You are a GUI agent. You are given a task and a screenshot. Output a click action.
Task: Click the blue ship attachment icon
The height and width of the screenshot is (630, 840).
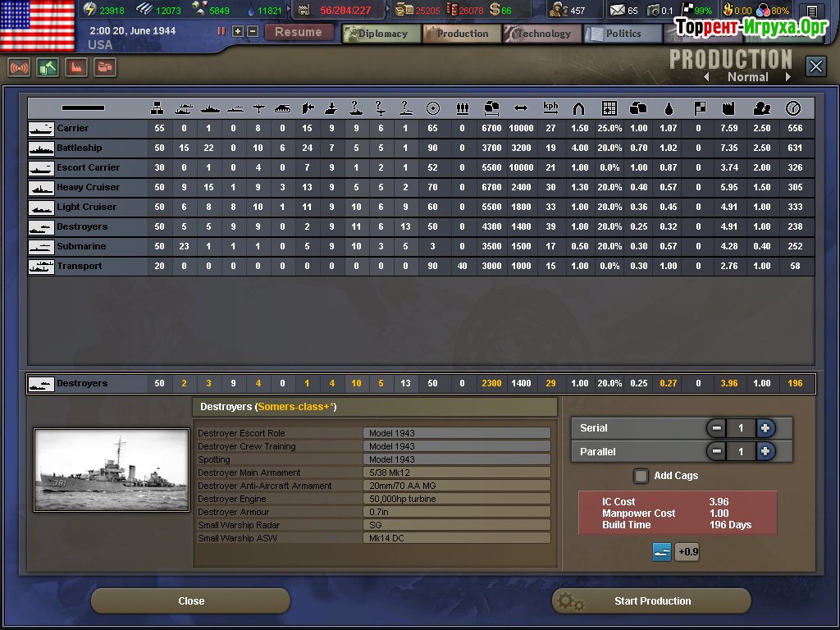662,552
